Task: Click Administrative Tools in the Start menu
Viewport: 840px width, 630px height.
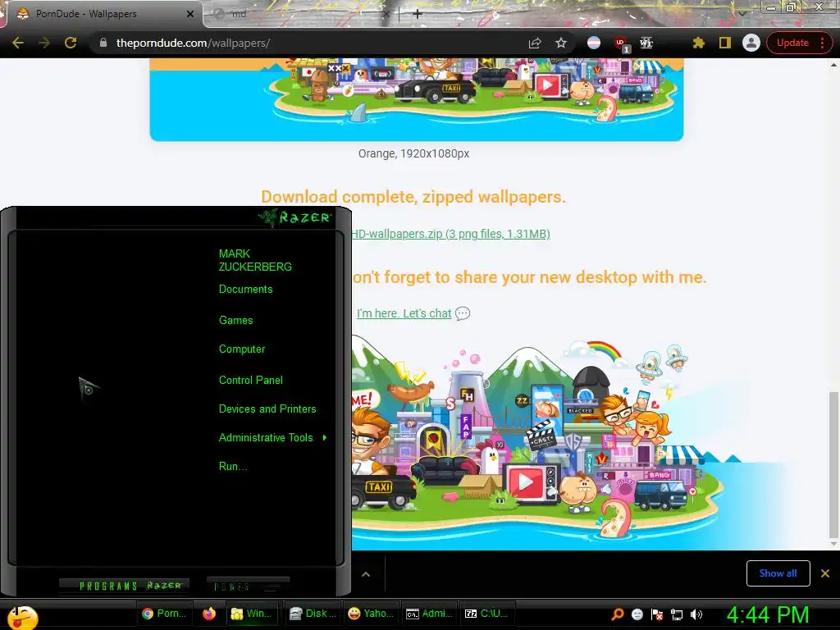Action: pyautogui.click(x=266, y=438)
